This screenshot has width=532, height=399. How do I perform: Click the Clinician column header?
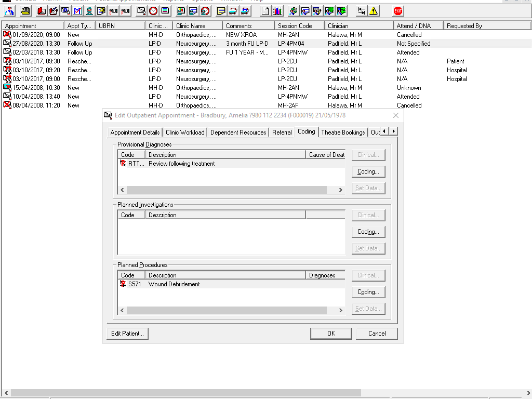358,26
